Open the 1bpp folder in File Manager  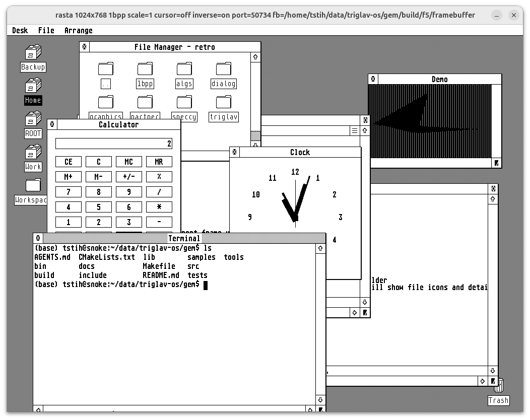pyautogui.click(x=145, y=75)
